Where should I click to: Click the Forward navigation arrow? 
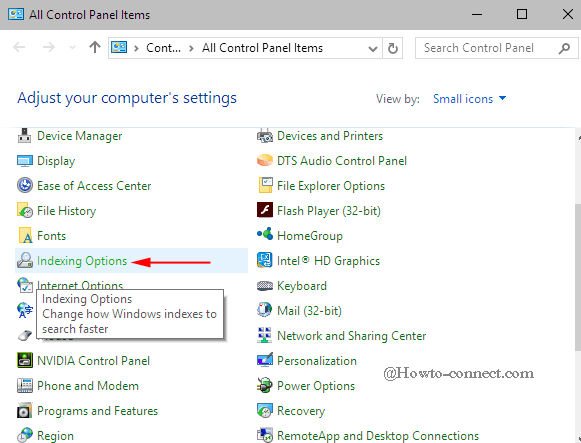coord(48,47)
